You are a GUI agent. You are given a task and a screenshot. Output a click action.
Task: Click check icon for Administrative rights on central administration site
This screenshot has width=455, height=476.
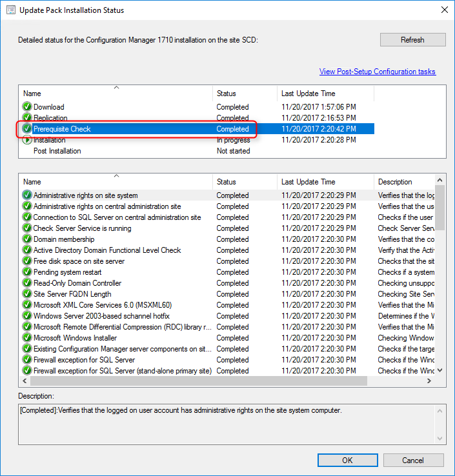pyautogui.click(x=27, y=206)
